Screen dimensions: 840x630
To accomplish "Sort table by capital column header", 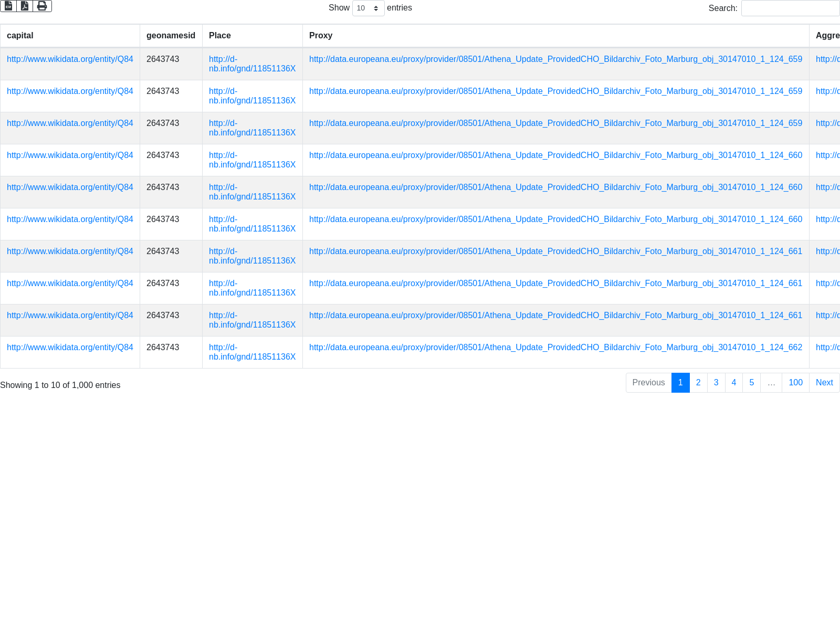I will click(x=20, y=36).
